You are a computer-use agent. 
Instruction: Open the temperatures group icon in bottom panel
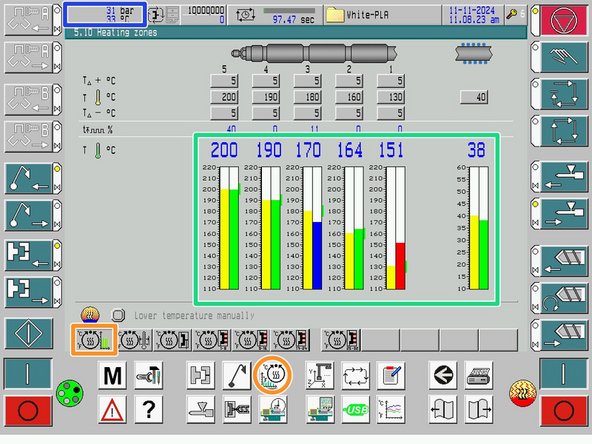[x=273, y=375]
